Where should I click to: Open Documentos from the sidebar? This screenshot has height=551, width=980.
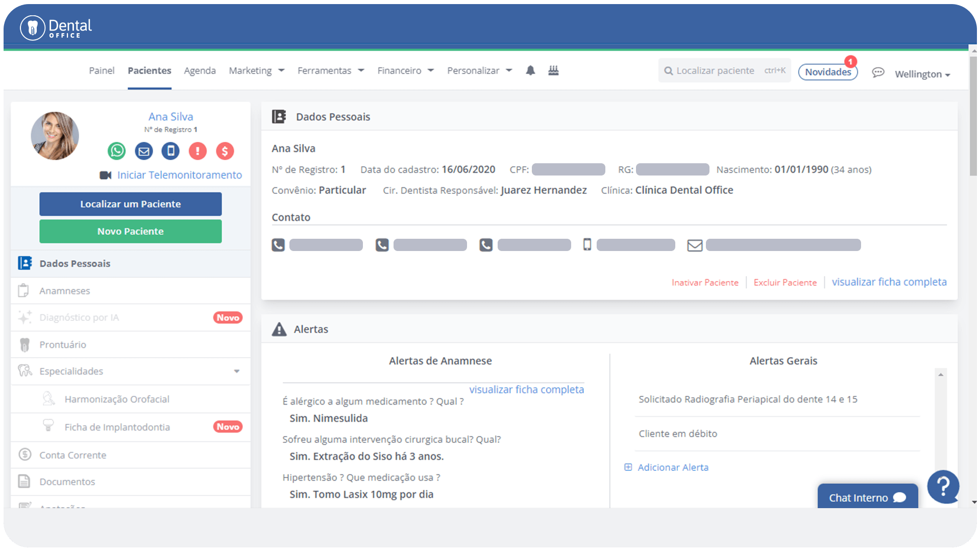(131, 482)
